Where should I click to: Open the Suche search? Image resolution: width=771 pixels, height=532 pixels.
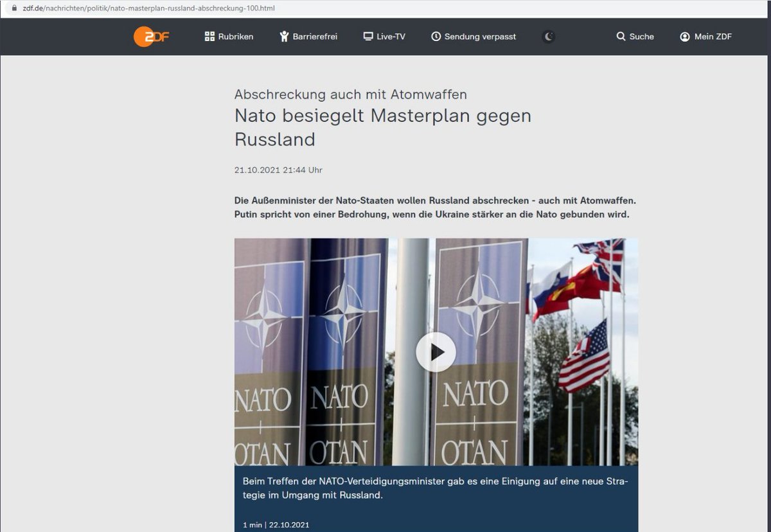point(635,37)
